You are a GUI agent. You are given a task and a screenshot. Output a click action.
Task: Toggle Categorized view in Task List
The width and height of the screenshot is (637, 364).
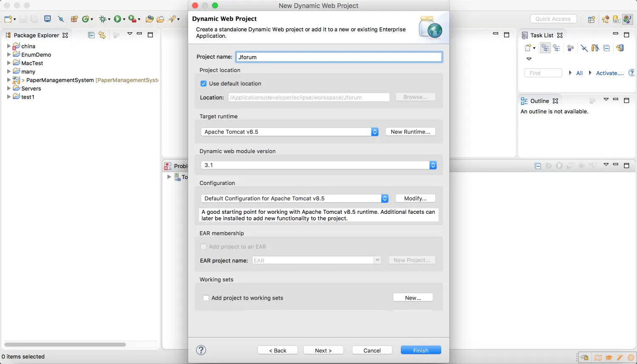coord(545,48)
